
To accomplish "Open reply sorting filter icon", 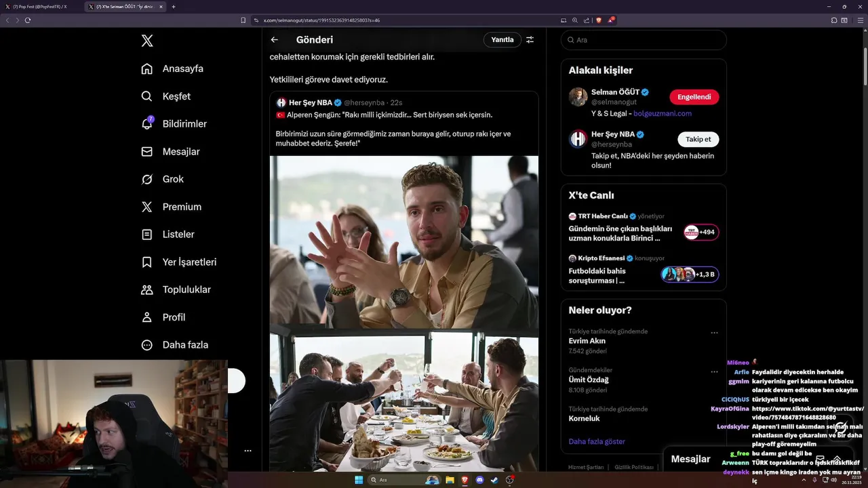I will (x=530, y=40).
